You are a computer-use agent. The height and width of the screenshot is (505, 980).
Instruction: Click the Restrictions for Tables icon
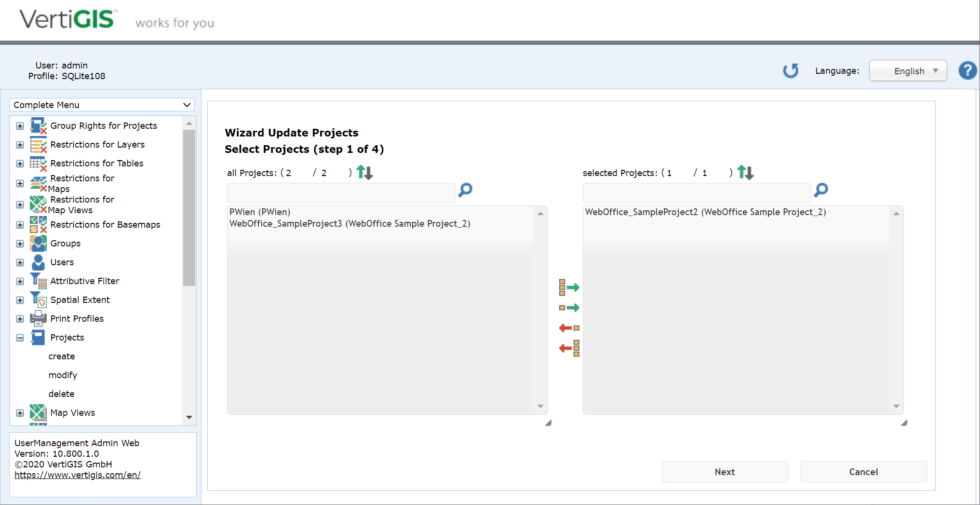pyautogui.click(x=38, y=163)
